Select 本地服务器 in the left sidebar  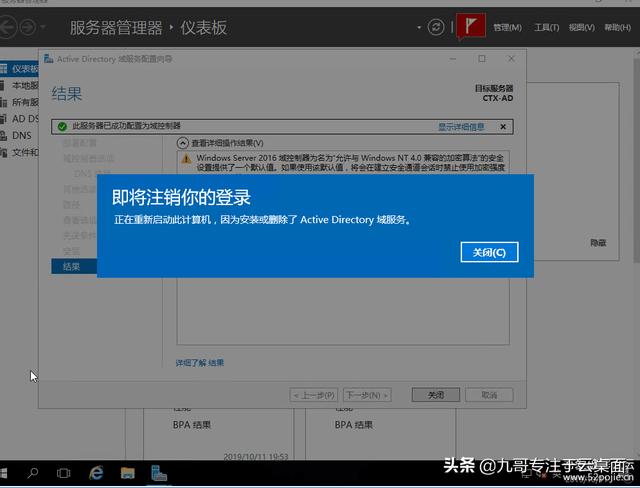tap(20, 85)
